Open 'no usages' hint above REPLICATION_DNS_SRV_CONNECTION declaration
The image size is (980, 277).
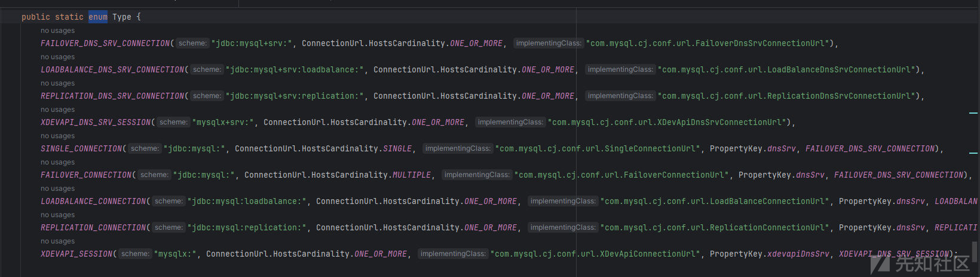point(58,83)
